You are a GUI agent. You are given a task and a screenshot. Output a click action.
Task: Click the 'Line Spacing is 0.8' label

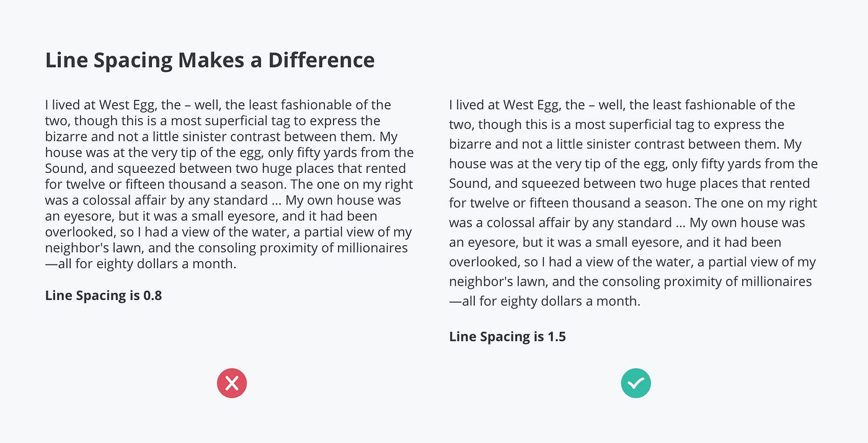(x=104, y=296)
